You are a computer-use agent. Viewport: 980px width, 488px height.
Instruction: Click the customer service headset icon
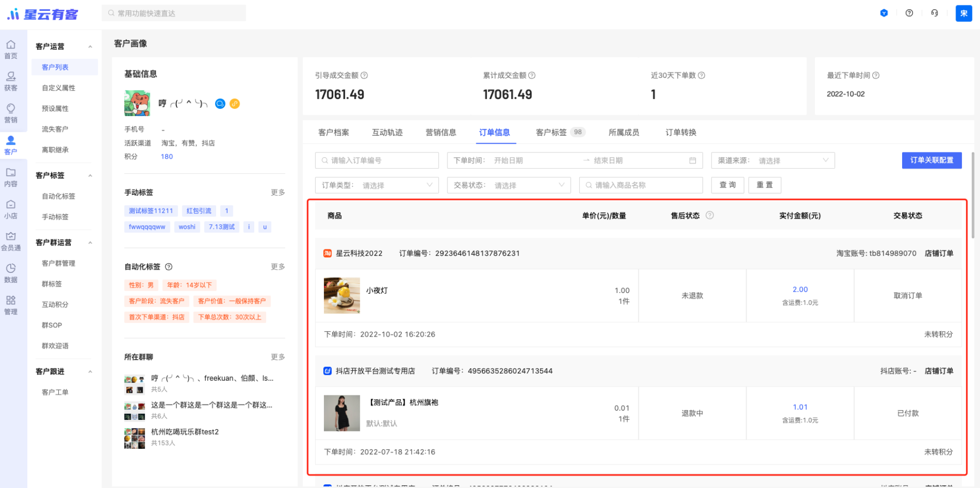click(935, 13)
